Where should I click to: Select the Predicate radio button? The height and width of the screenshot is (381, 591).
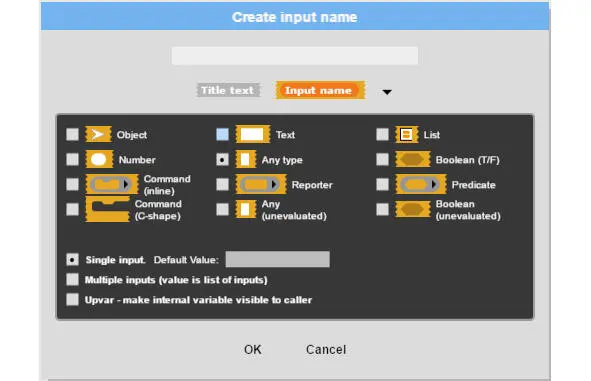coord(382,184)
